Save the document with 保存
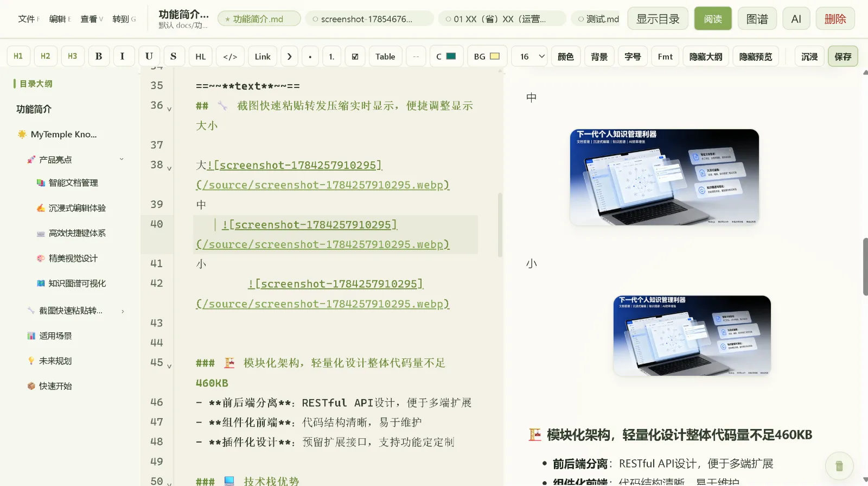 pyautogui.click(x=843, y=56)
